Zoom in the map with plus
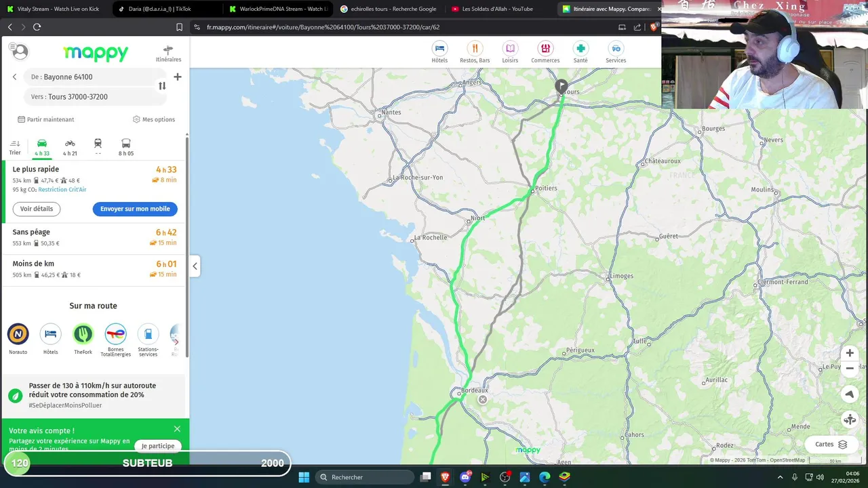868x488 pixels. [x=850, y=353]
